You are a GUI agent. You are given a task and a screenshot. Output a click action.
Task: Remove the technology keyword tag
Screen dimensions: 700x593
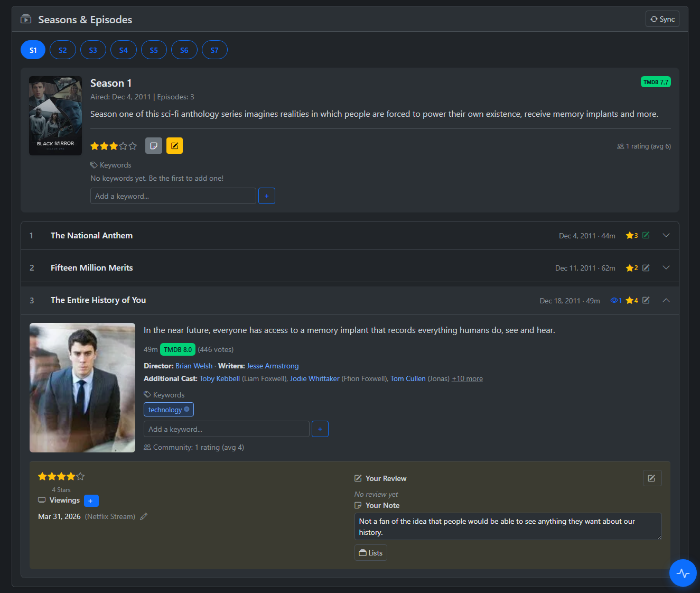[186, 410]
